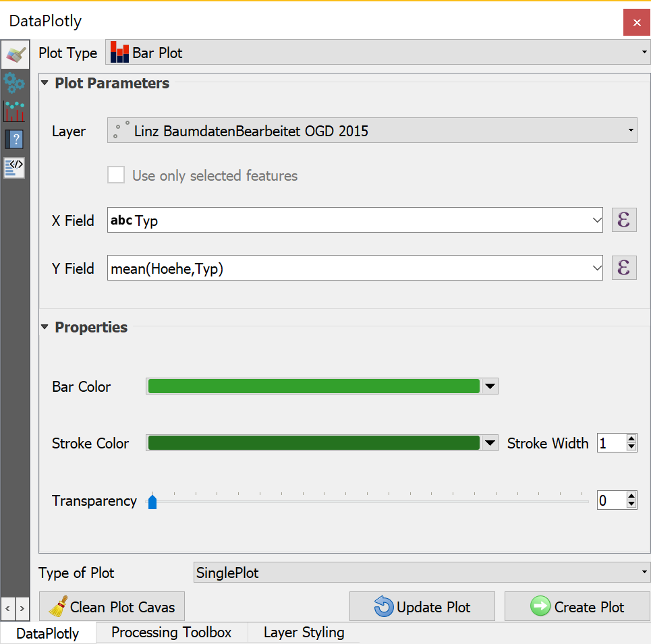Switch to the Layer Styling tab
Image resolution: width=651 pixels, height=644 pixels.
(304, 633)
